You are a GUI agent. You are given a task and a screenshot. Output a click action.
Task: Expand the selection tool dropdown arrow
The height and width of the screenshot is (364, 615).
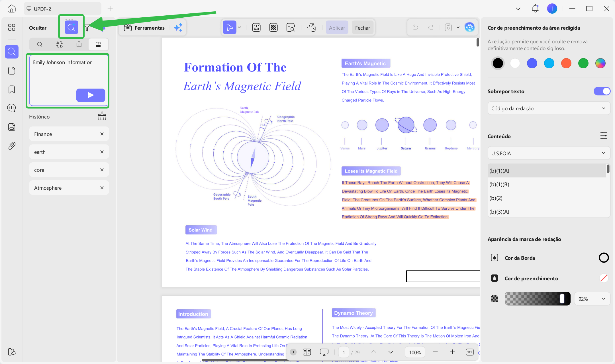pos(240,28)
